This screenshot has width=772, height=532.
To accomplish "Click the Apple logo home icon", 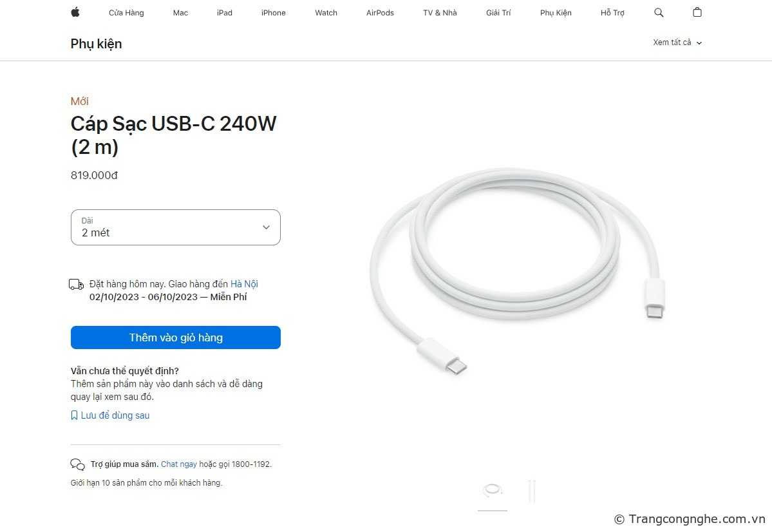I will click(x=75, y=12).
